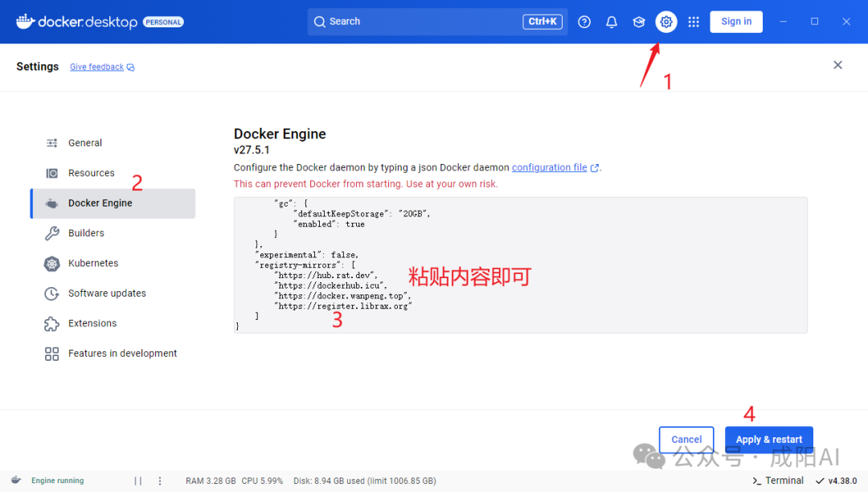Click the Docker Engine heading

click(x=280, y=134)
